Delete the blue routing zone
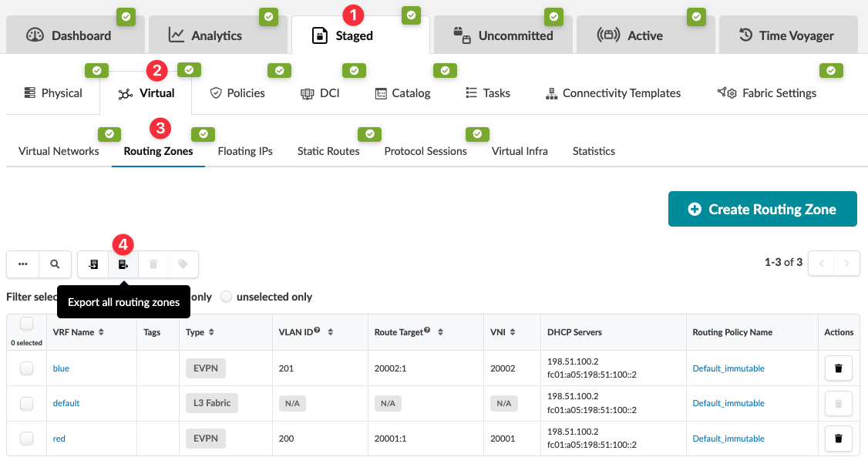Viewport: 868px width, 464px height. pyautogui.click(x=838, y=368)
